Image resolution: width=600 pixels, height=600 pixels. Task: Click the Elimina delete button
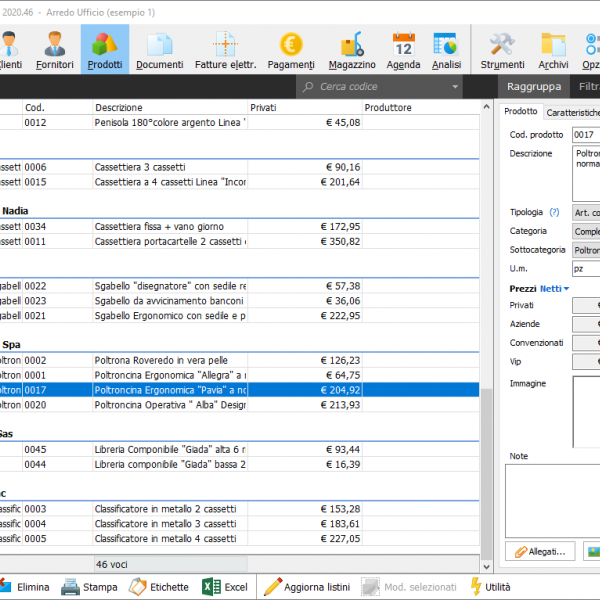click(25, 587)
